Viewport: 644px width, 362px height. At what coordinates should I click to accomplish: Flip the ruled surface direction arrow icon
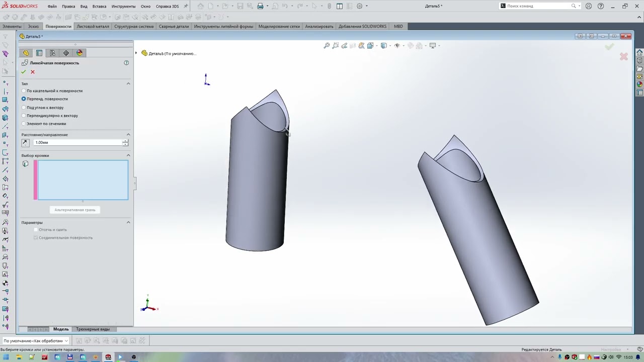pos(25,143)
